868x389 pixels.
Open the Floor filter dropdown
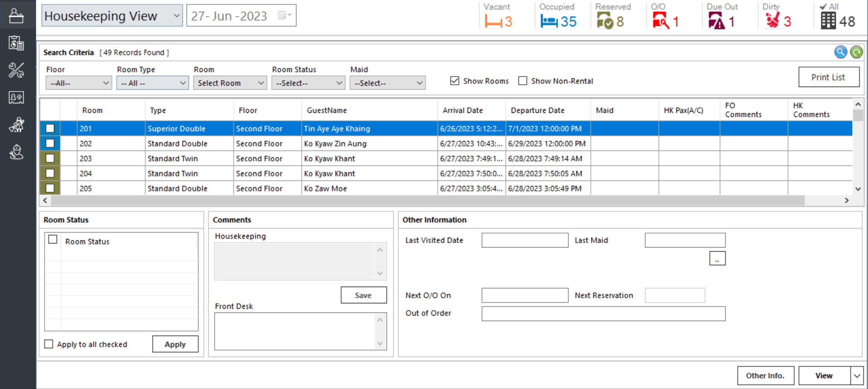click(78, 83)
